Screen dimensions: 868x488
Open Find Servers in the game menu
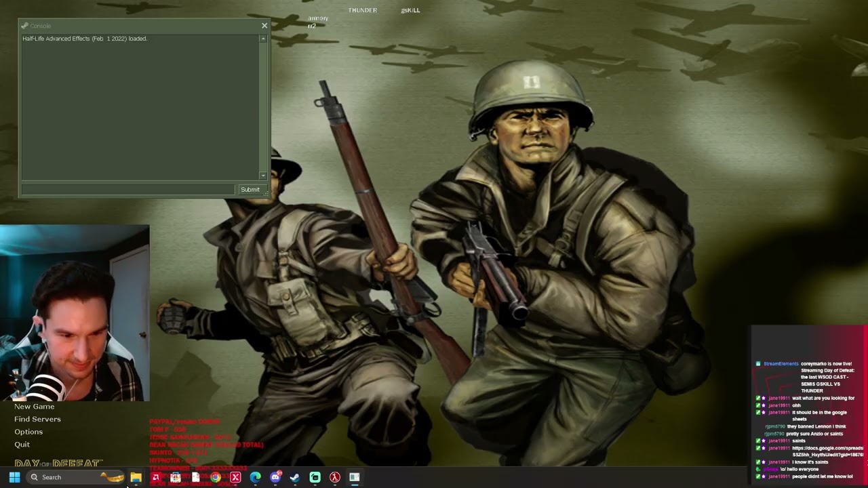pyautogui.click(x=37, y=419)
